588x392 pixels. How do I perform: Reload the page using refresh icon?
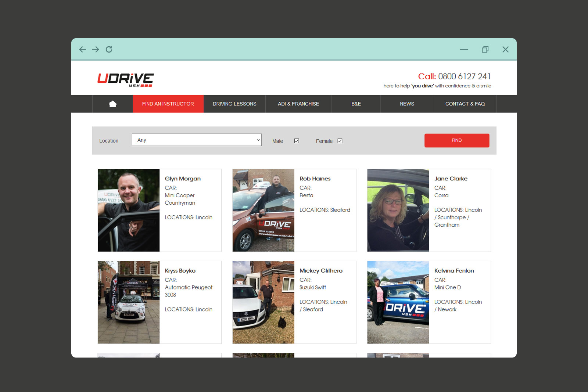109,49
